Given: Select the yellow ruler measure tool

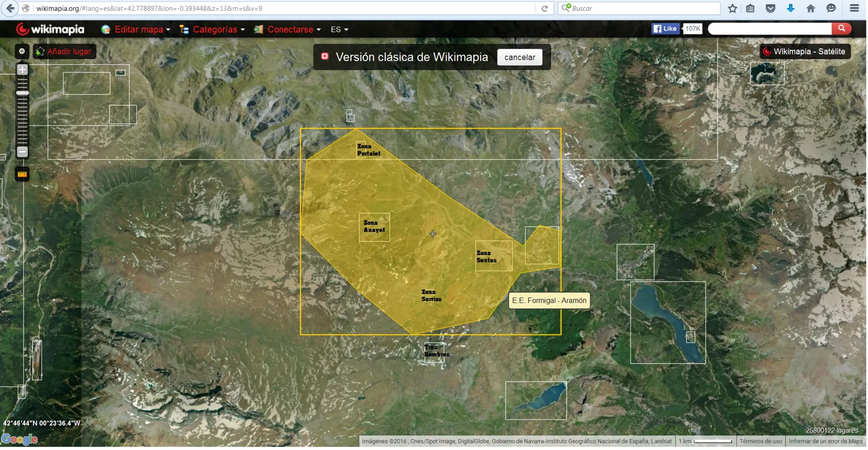Looking at the screenshot, I should coord(22,174).
